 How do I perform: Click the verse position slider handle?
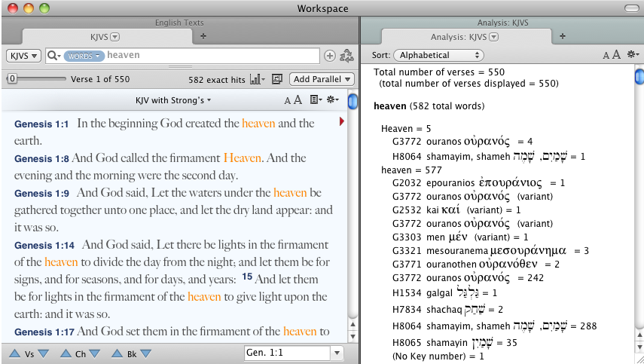click(x=13, y=79)
